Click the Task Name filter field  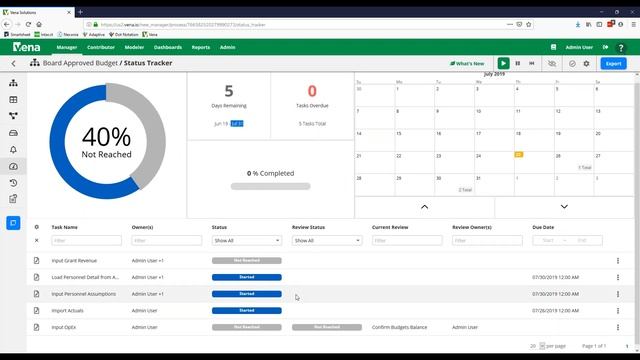pos(87,240)
